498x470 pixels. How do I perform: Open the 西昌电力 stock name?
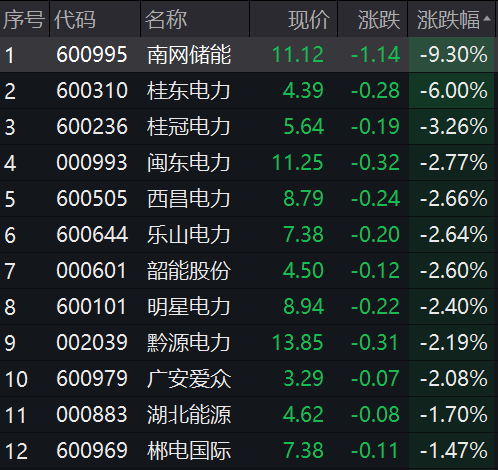click(188, 199)
